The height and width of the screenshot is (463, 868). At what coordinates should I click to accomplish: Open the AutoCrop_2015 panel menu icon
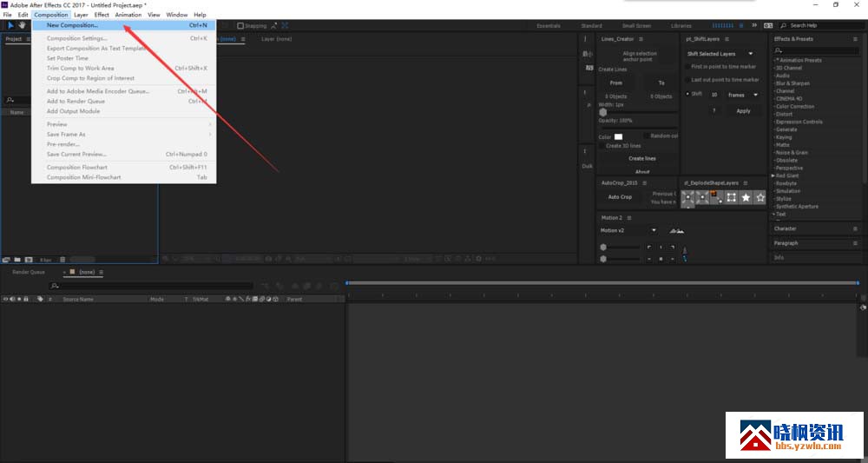644,182
